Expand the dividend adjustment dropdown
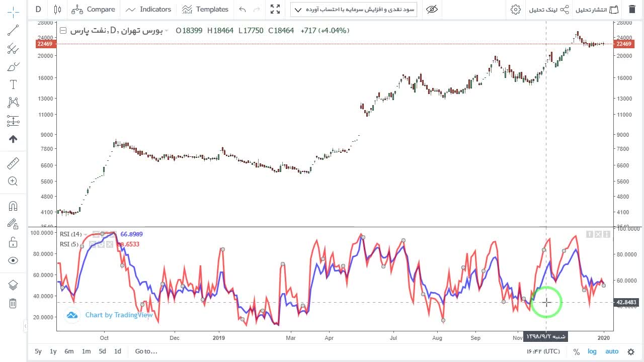The width and height of the screenshot is (644, 362). 354,9
